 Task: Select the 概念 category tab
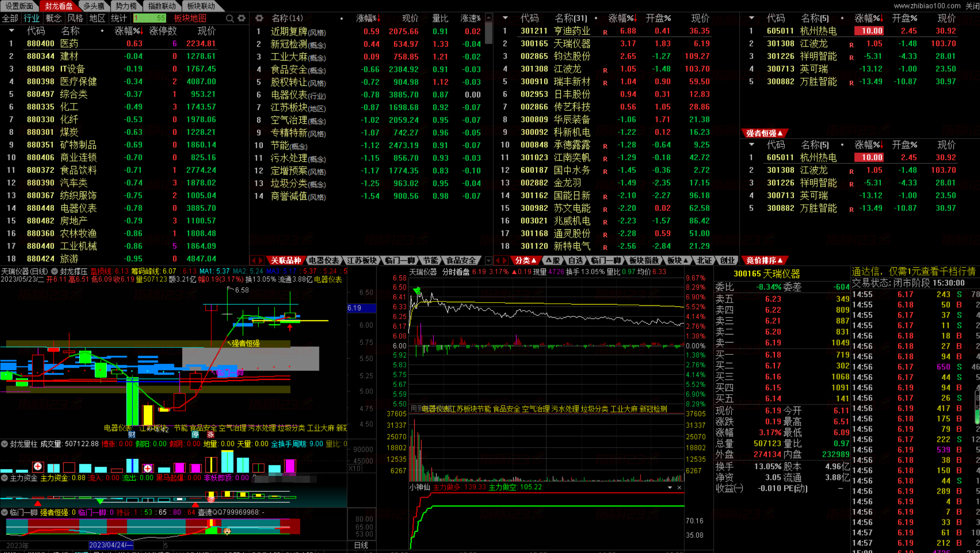pos(53,18)
